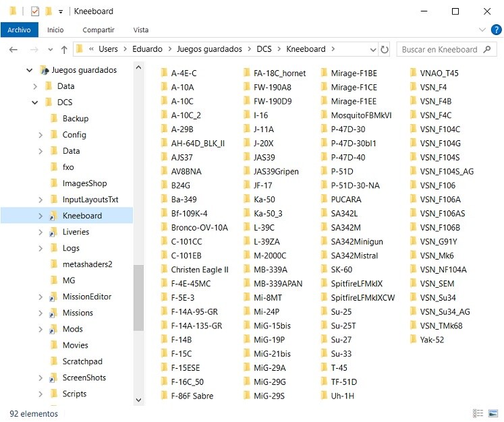Select the Uh-1H folder icon

click(x=325, y=395)
